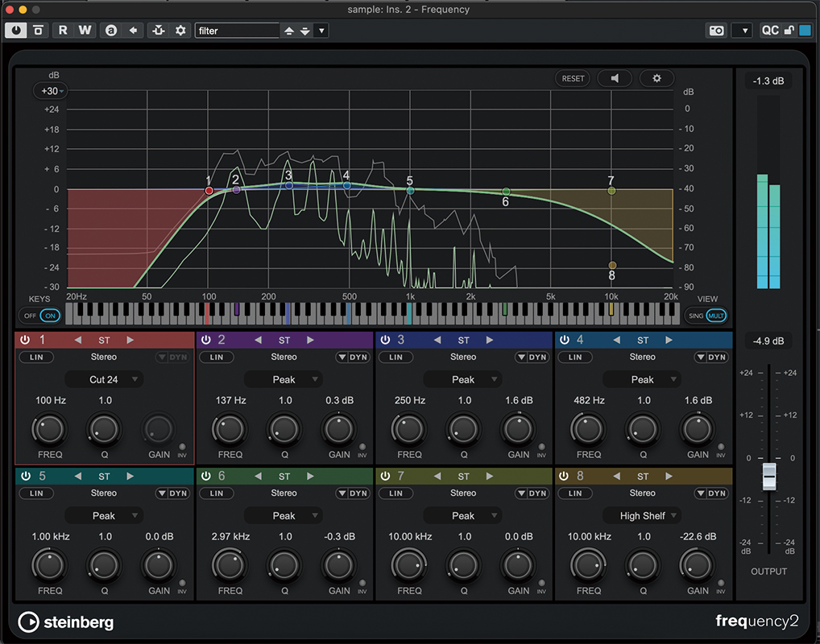This screenshot has width=820, height=644.
Task: Open the band 8 High Shelf type dropdown
Action: (x=642, y=516)
